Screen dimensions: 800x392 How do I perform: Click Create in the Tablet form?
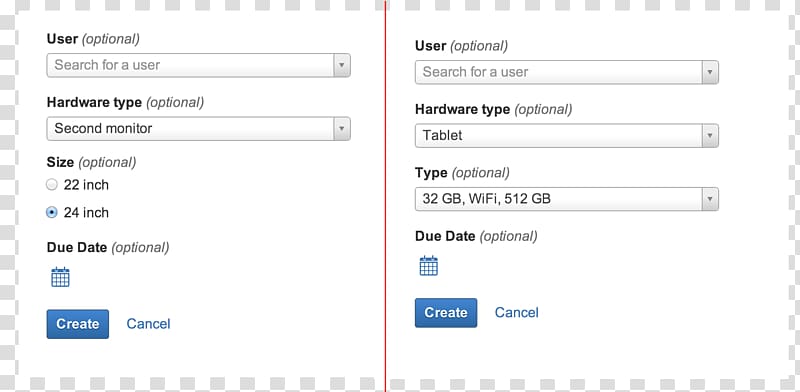[446, 312]
